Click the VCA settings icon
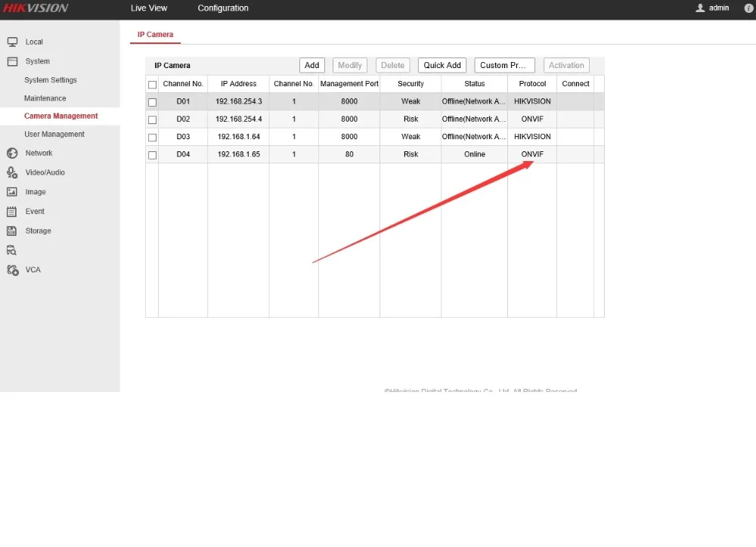The width and height of the screenshot is (756, 547). click(13, 270)
